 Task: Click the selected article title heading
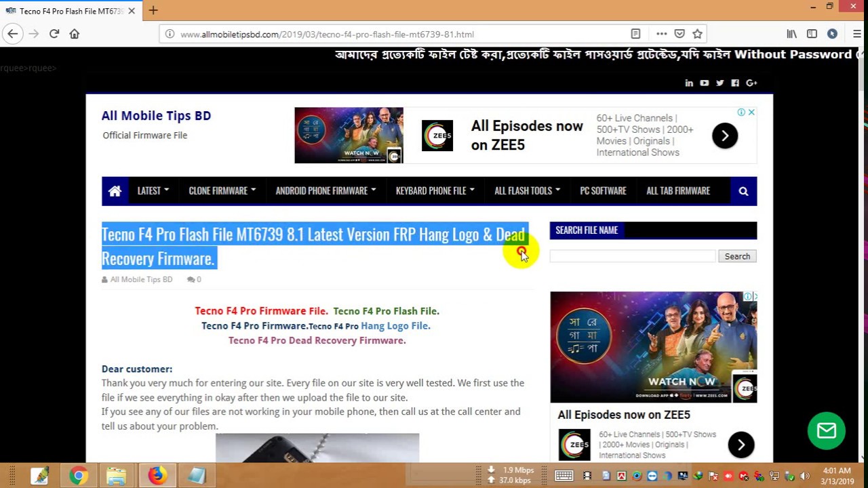pyautogui.click(x=313, y=247)
